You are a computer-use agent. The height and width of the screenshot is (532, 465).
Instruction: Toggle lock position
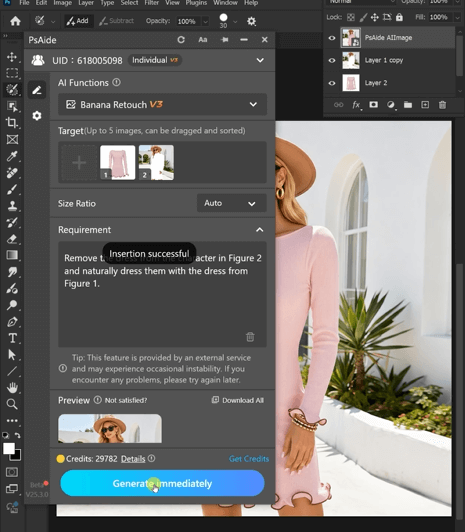tap(374, 17)
